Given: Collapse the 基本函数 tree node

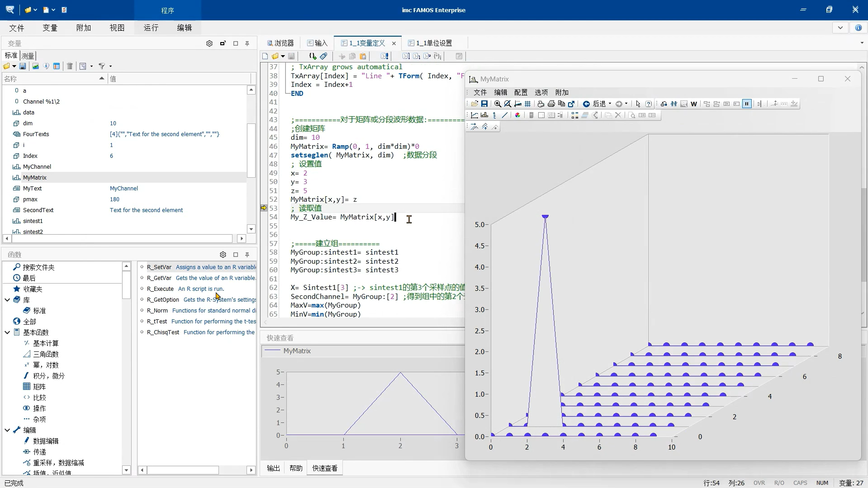Looking at the screenshot, I should 7,332.
